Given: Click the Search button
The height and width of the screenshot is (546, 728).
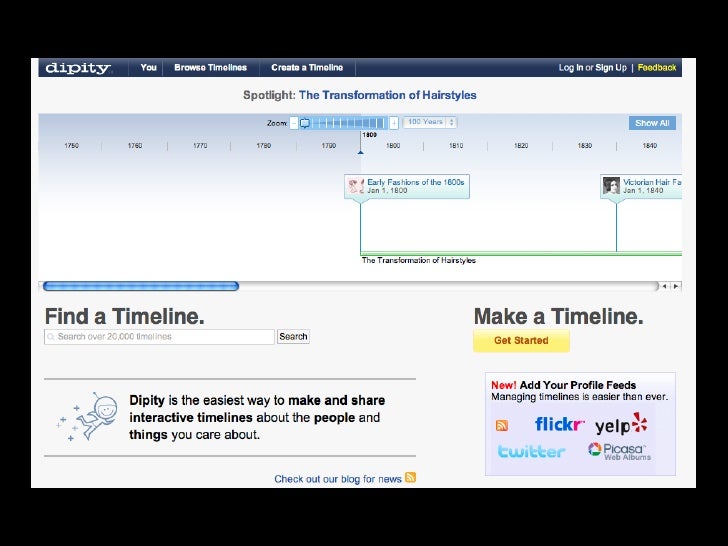Looking at the screenshot, I should pos(293,337).
